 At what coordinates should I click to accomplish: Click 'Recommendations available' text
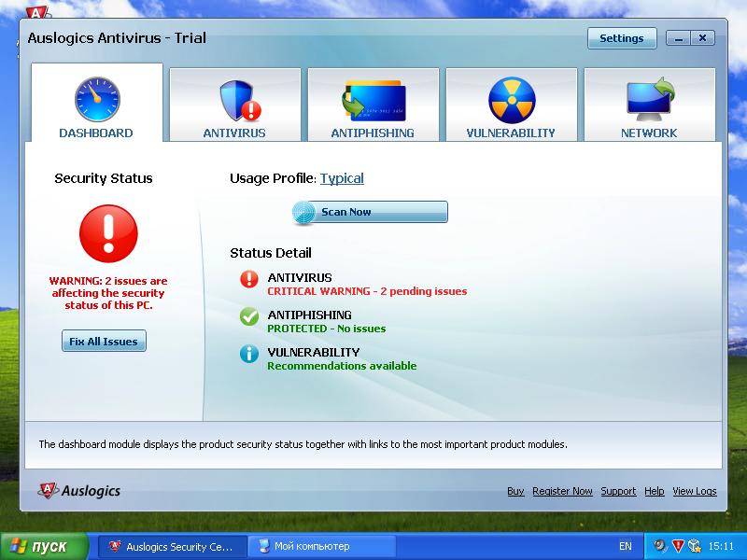coord(342,366)
